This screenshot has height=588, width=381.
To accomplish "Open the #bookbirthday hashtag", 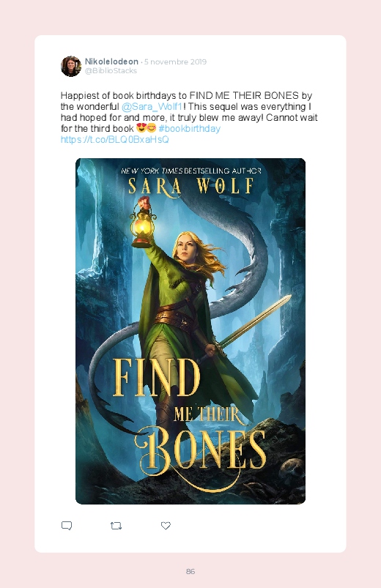I will click(189, 129).
